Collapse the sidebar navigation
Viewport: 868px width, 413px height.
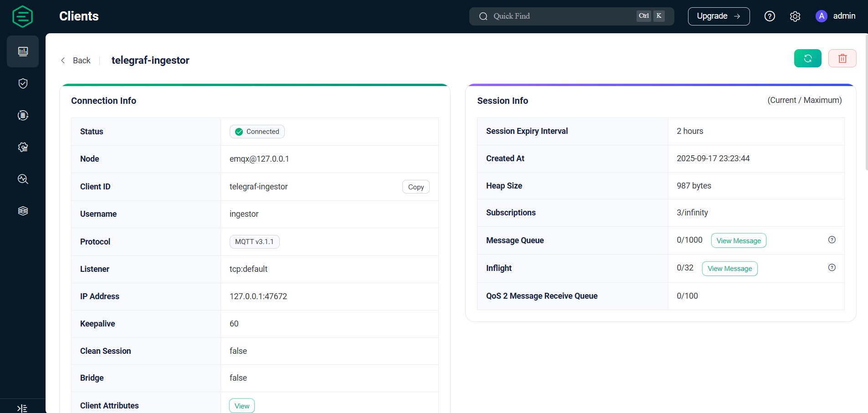22,408
